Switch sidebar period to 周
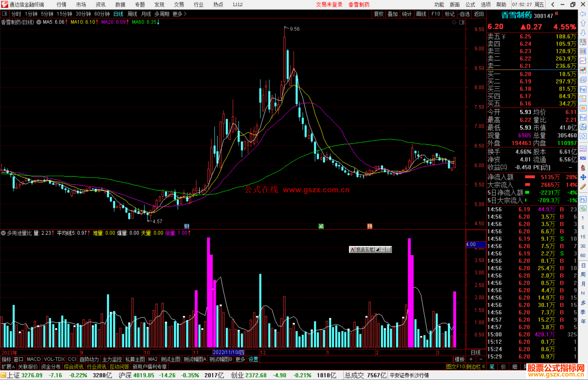The height and width of the screenshot is (380, 588). [583, 275]
